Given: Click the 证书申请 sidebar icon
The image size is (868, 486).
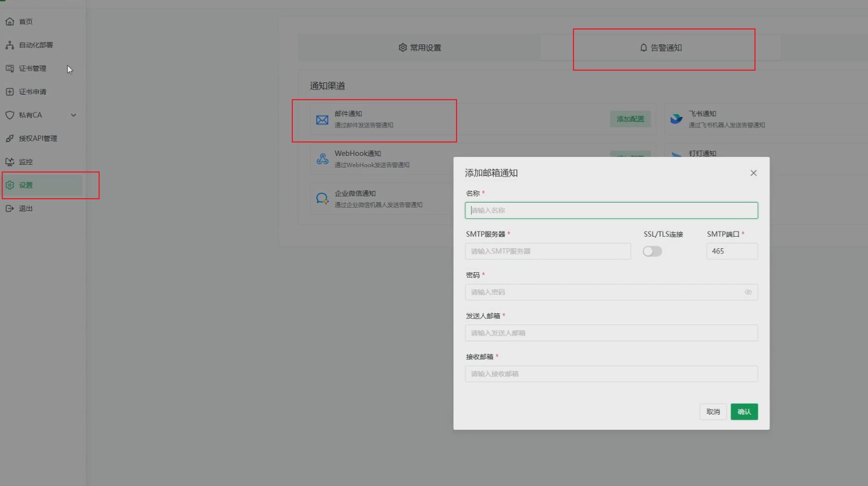Looking at the screenshot, I should tap(9, 91).
